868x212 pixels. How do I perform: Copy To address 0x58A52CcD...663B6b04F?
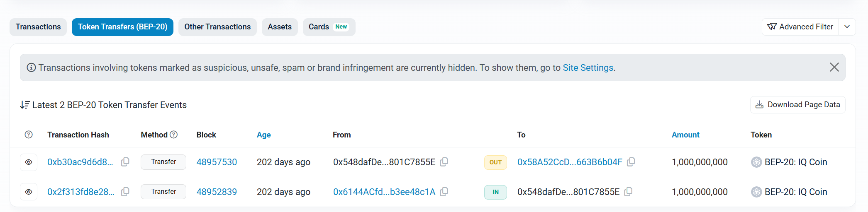(631, 162)
